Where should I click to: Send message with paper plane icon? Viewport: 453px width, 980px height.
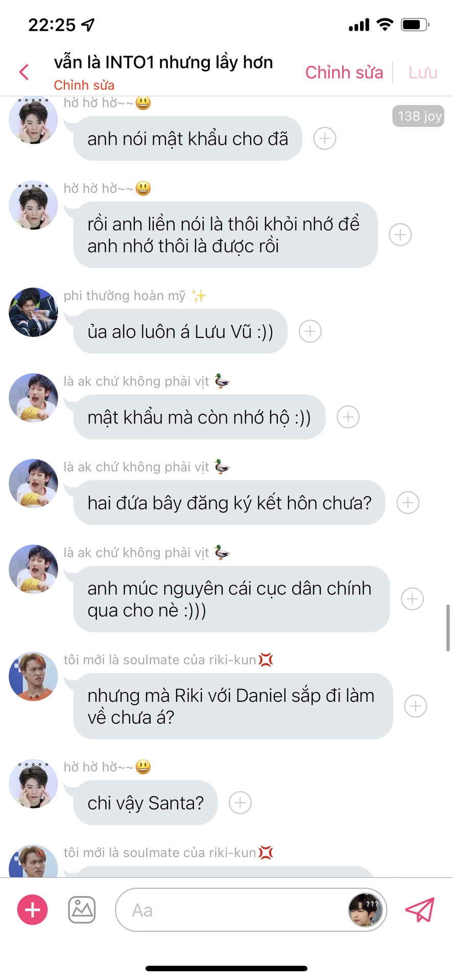pyautogui.click(x=420, y=910)
